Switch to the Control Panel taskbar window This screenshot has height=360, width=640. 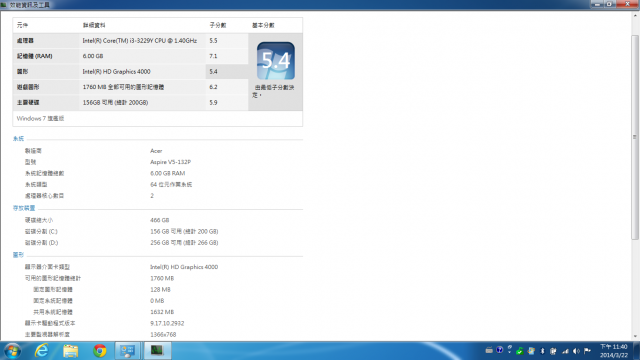(128, 351)
